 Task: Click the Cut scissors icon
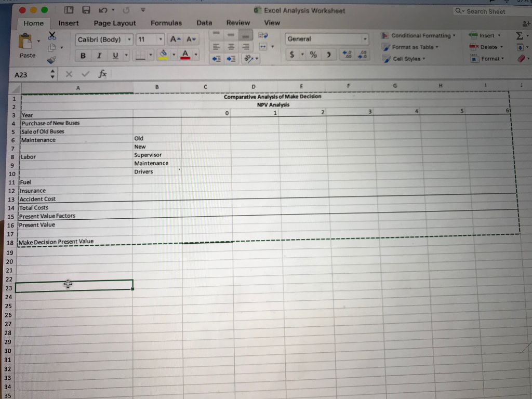click(52, 36)
